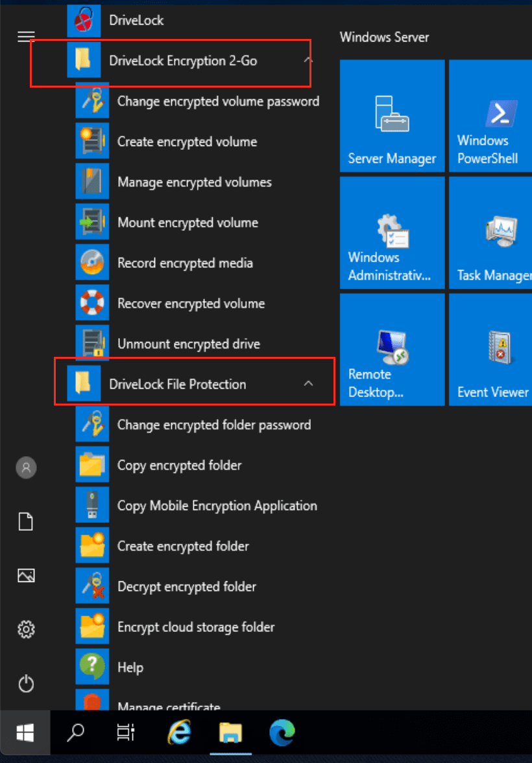Open Change encrypted volume password
The image size is (532, 763).
(x=217, y=102)
